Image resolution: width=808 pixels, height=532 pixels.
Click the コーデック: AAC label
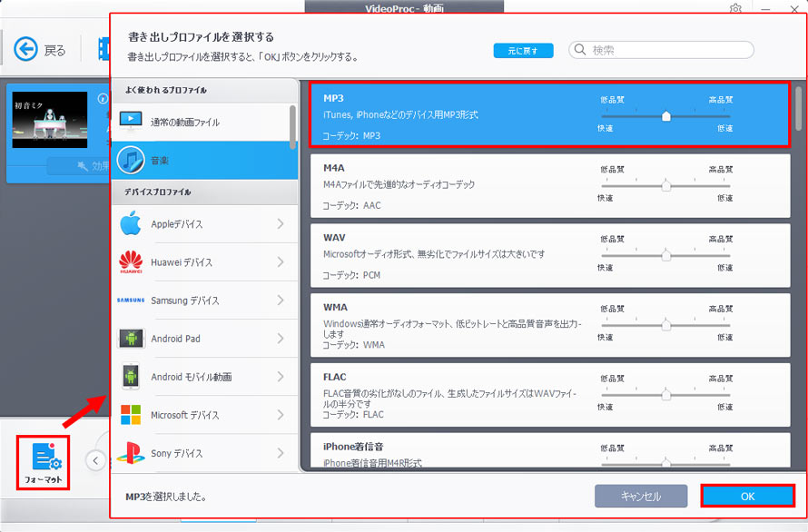click(x=351, y=205)
